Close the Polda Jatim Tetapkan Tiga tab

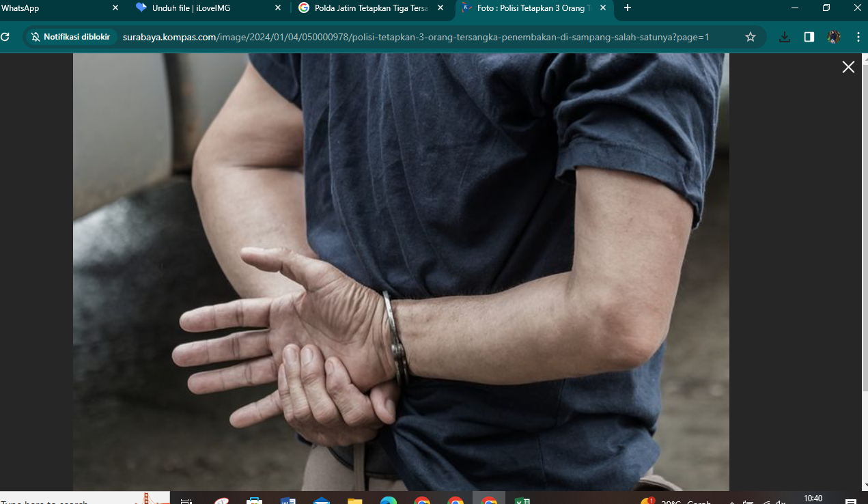[x=440, y=8]
